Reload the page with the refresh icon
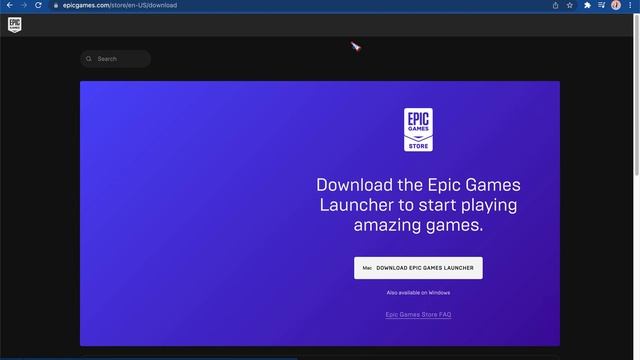 pyautogui.click(x=38, y=5)
